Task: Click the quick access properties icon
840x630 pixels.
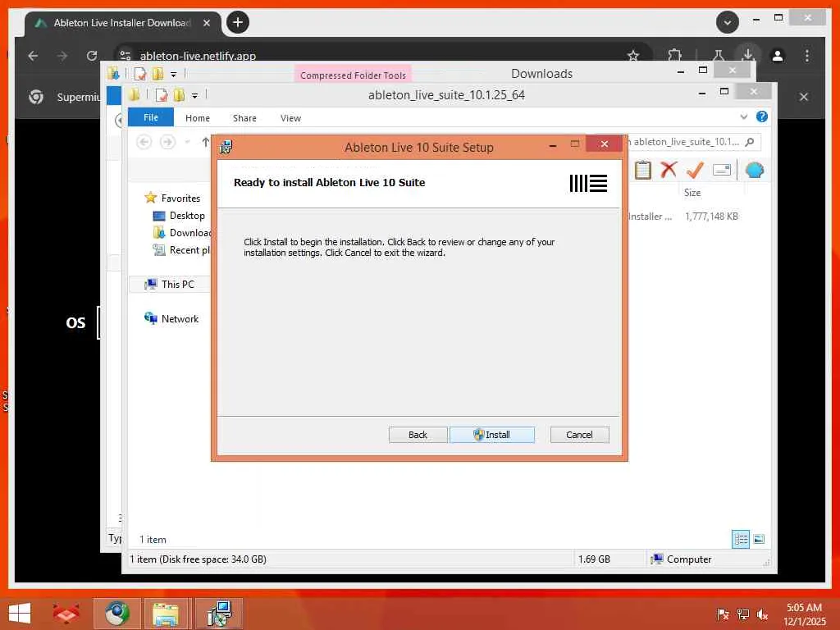Action: click(x=162, y=95)
